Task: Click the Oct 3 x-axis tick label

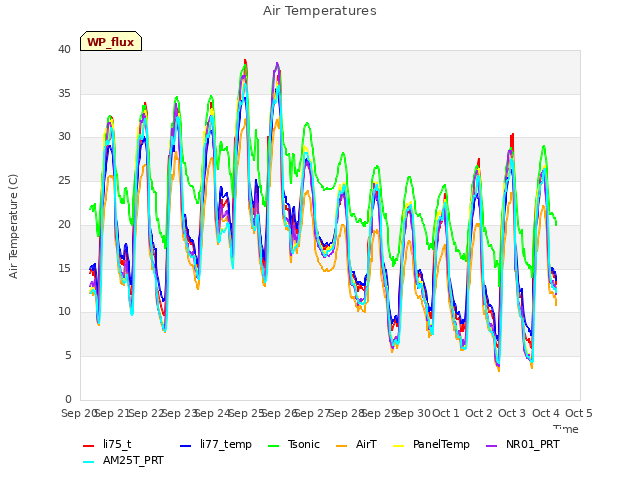Action: pyautogui.click(x=512, y=413)
